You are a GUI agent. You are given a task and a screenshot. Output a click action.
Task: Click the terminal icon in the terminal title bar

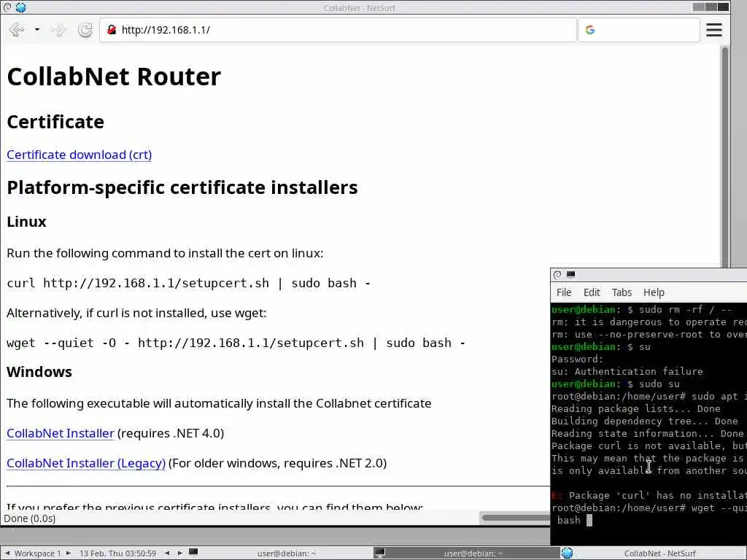570,274
